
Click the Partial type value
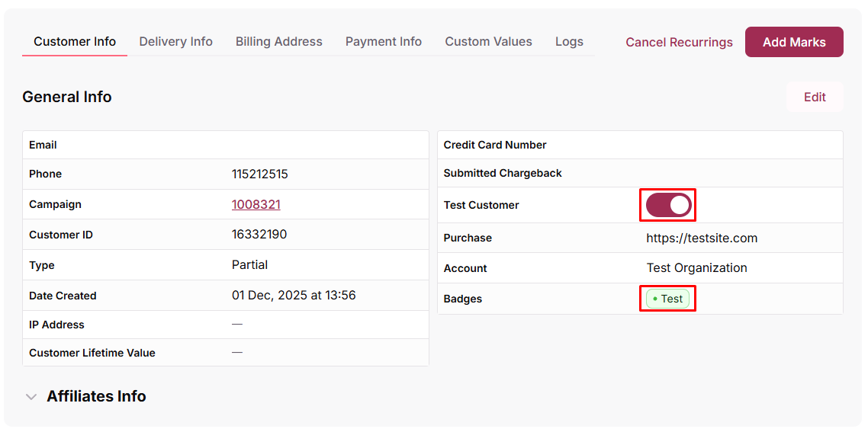pos(249,265)
